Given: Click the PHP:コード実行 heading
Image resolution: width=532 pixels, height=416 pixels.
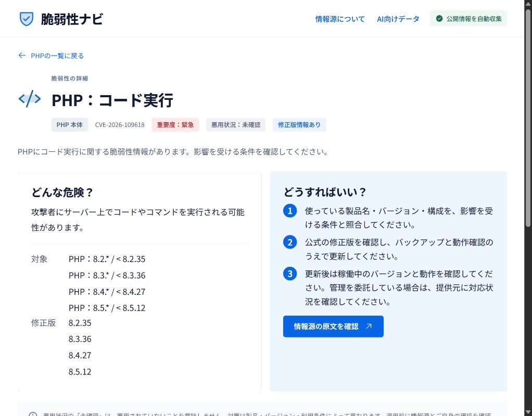Looking at the screenshot, I should tap(112, 100).
